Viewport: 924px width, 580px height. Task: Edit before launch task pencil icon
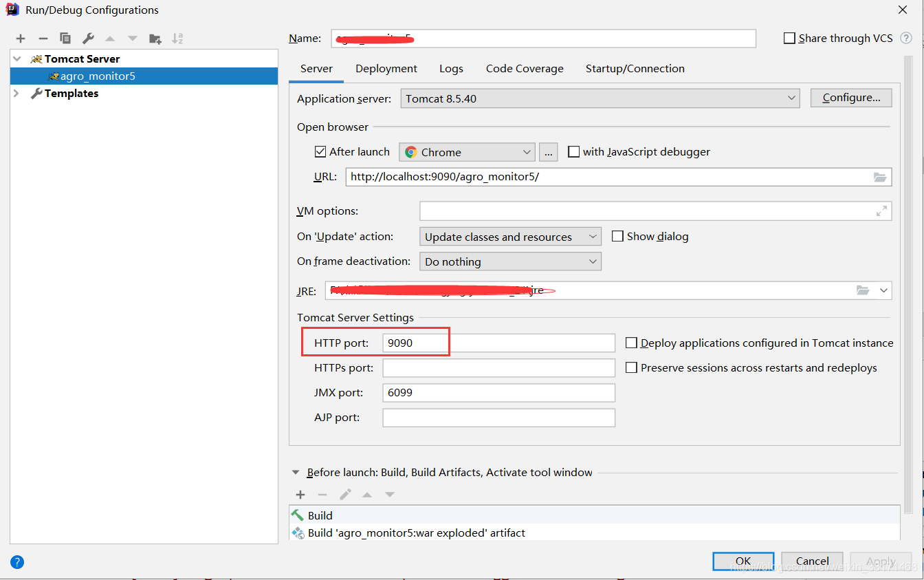345,495
